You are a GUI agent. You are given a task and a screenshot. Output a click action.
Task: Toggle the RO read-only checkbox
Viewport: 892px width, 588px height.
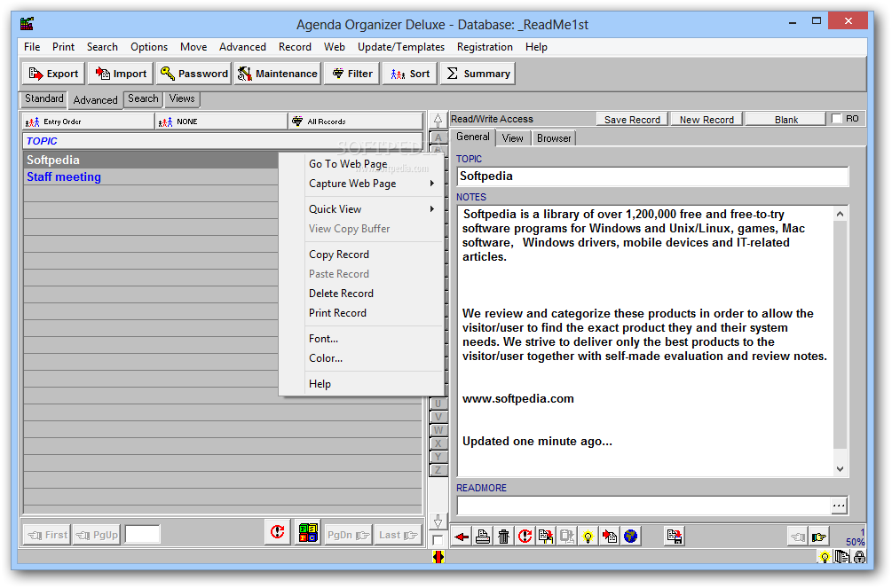836,119
